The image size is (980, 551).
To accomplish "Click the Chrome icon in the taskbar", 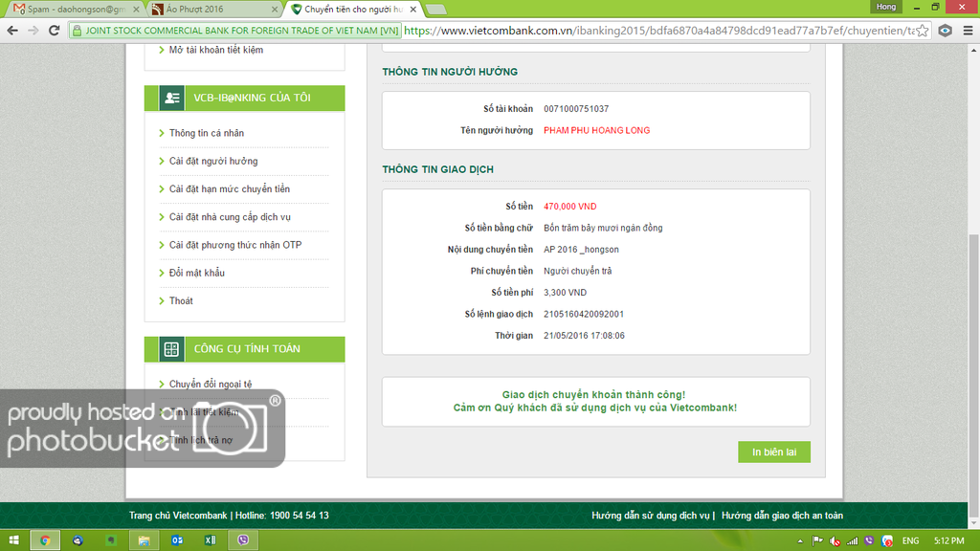I will point(45,540).
